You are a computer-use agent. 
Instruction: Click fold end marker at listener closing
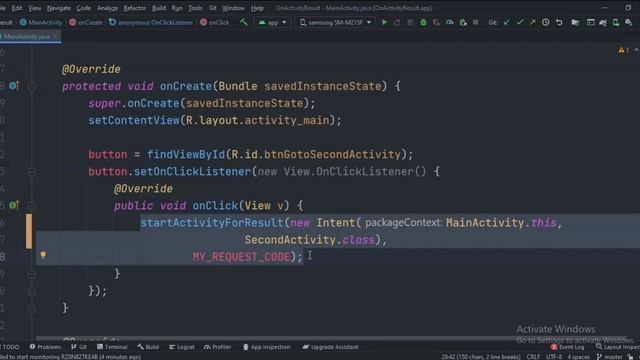32,291
